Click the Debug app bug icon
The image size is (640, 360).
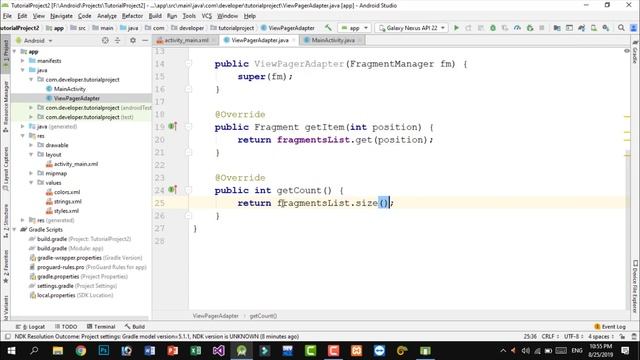click(x=493, y=28)
